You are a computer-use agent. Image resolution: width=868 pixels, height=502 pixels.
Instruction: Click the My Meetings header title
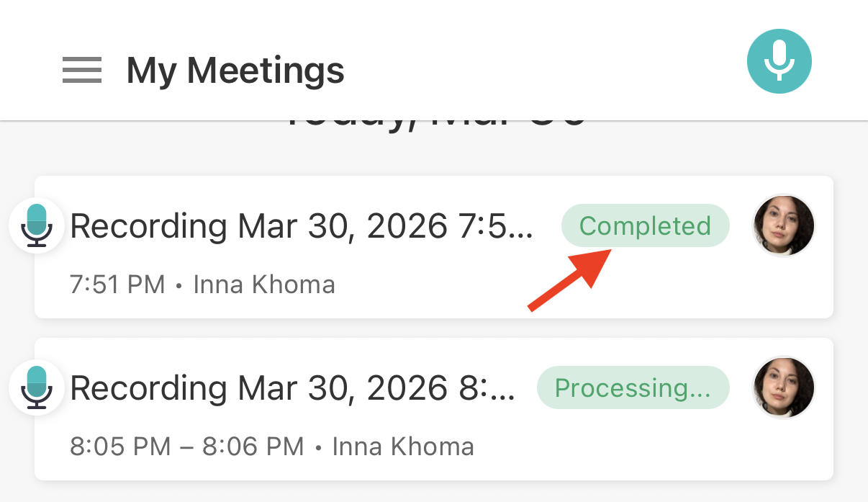point(235,71)
